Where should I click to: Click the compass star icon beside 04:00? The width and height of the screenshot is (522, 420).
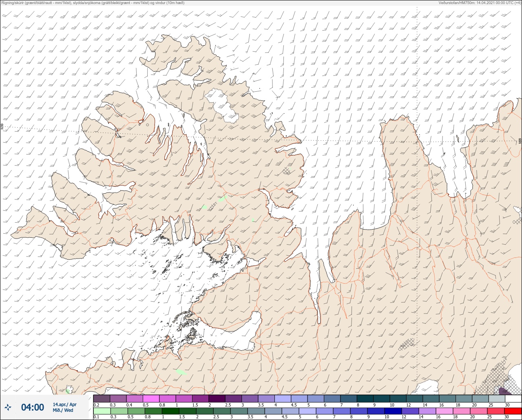(x=8, y=407)
